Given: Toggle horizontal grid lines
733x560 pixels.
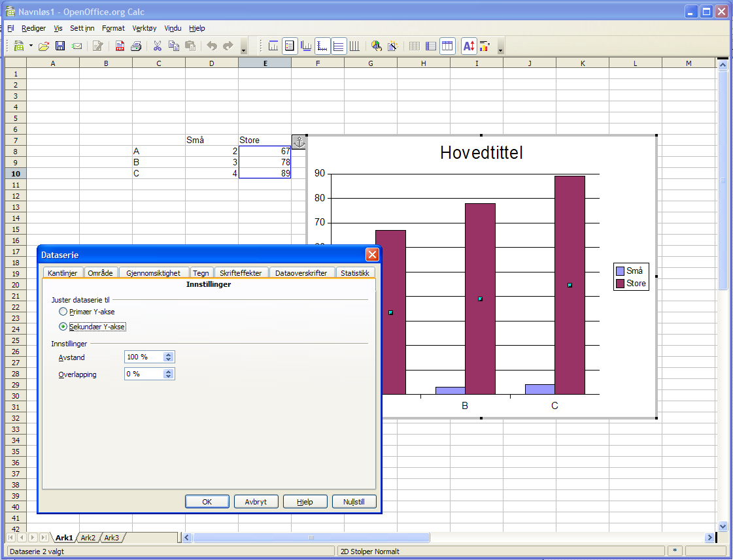Looking at the screenshot, I should [339, 46].
